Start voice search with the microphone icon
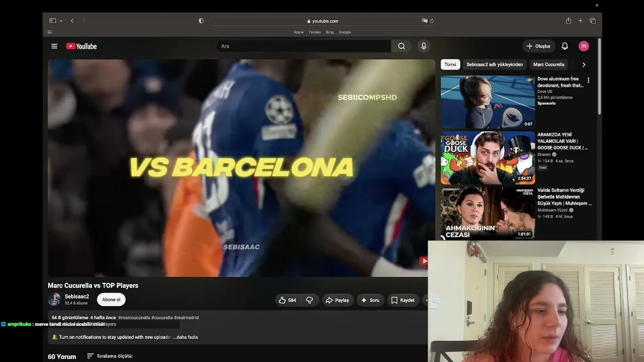Viewport: 644px width, 362px height. [x=424, y=46]
